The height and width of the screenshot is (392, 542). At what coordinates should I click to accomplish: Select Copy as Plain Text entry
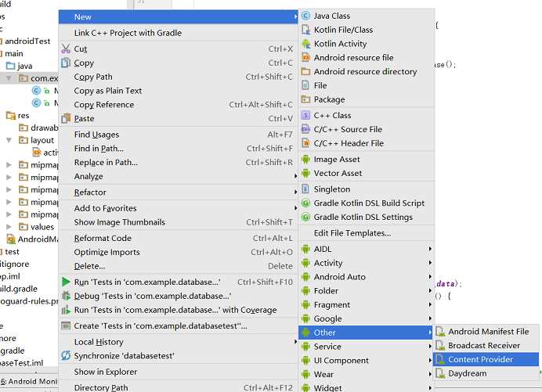[178, 91]
